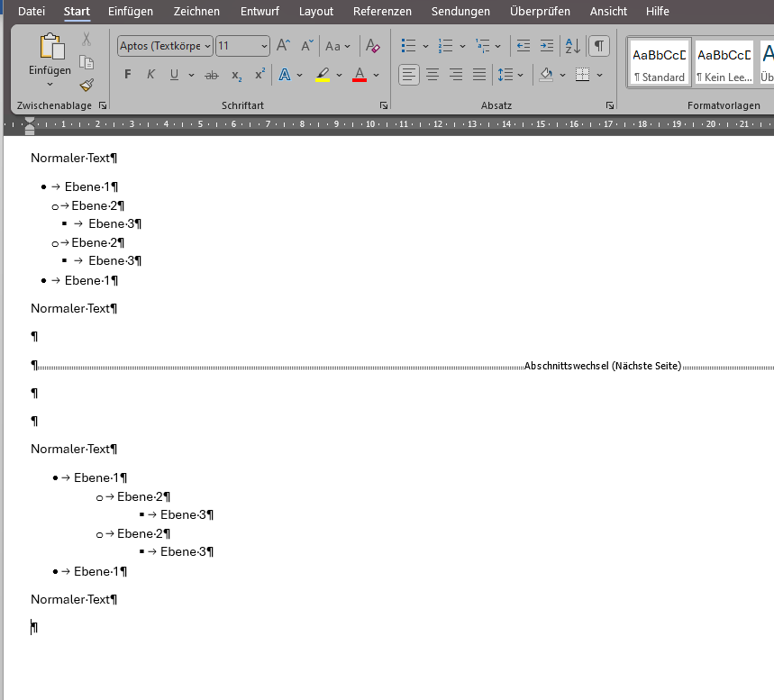Expand highlight color dropdown arrow
Screen dimensions: 774x700
[x=339, y=75]
